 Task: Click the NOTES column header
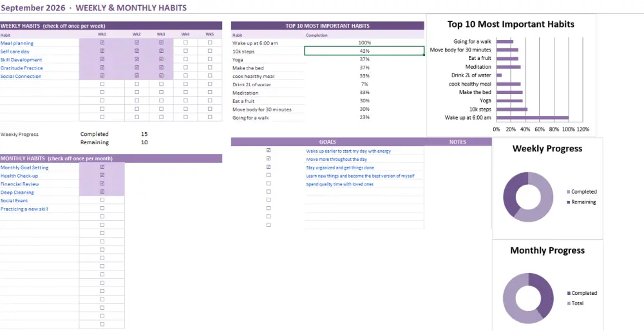pyautogui.click(x=457, y=142)
